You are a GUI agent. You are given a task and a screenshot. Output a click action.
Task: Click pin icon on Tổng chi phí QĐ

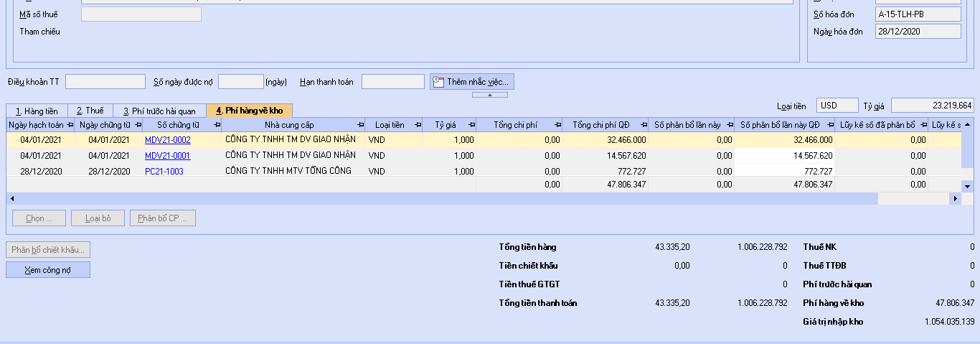(643, 125)
